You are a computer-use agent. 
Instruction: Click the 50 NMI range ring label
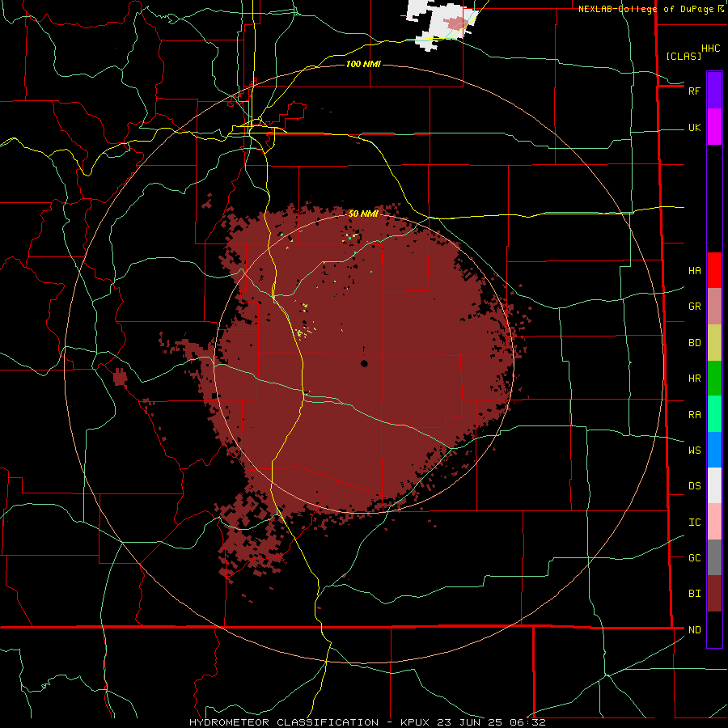tap(363, 214)
